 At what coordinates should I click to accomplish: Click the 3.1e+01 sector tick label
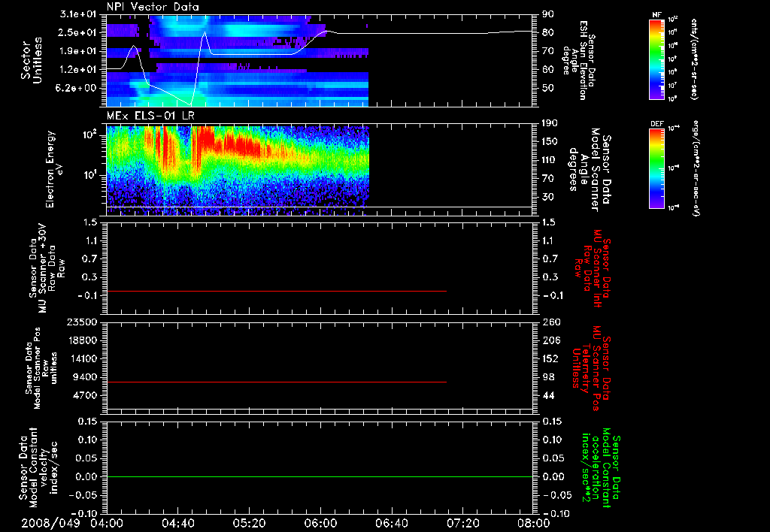(77, 14)
